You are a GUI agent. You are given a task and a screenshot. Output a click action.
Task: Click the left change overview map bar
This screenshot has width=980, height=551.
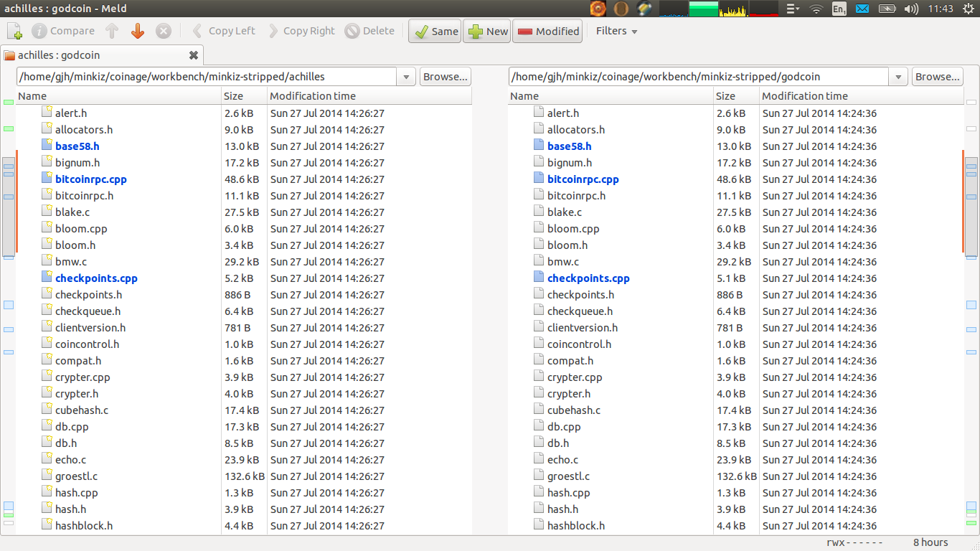9,312
